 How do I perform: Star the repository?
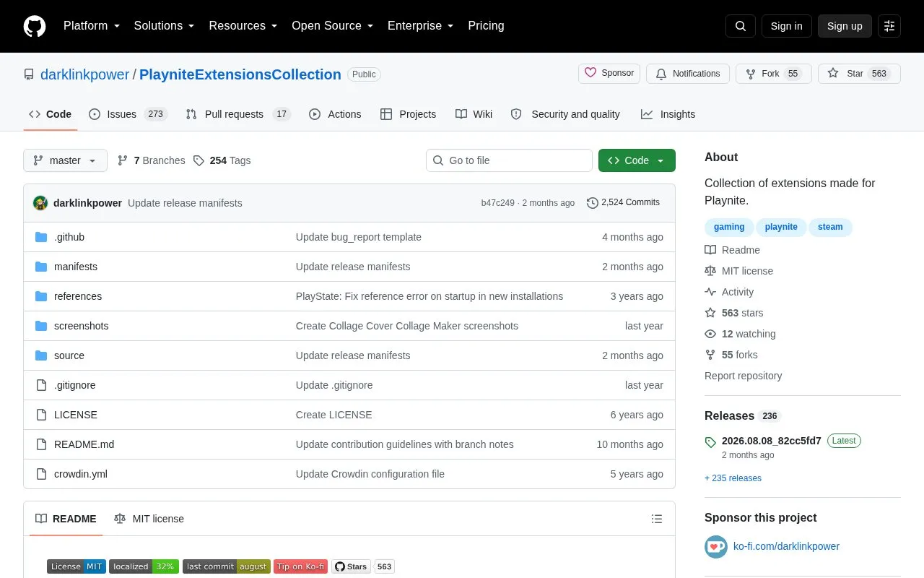pos(859,74)
